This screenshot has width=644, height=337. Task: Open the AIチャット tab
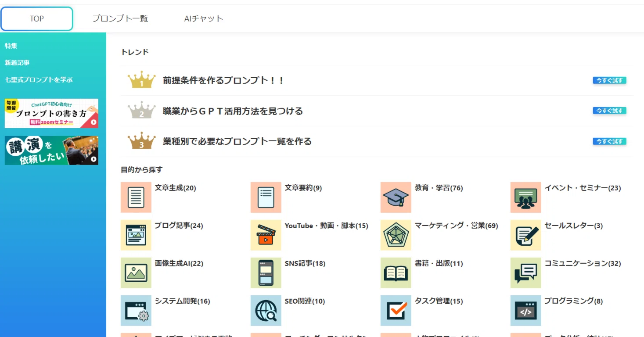[204, 19]
